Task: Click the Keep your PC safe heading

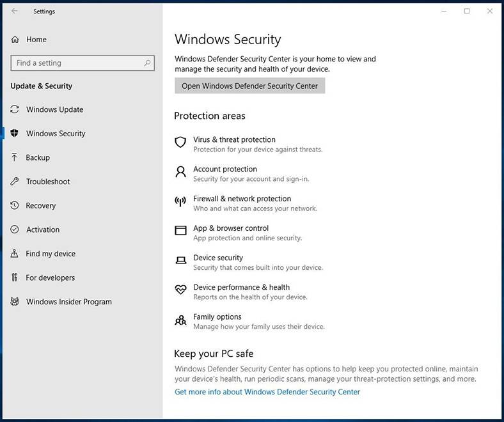Action: click(214, 354)
